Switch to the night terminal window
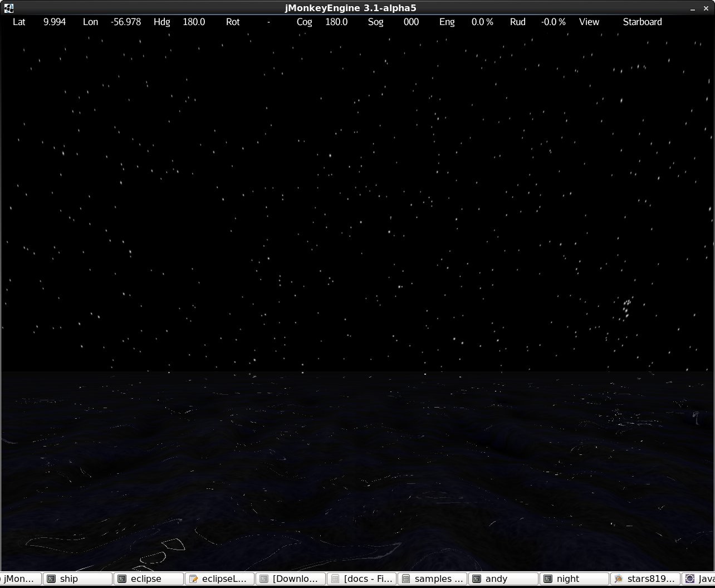 point(574,579)
